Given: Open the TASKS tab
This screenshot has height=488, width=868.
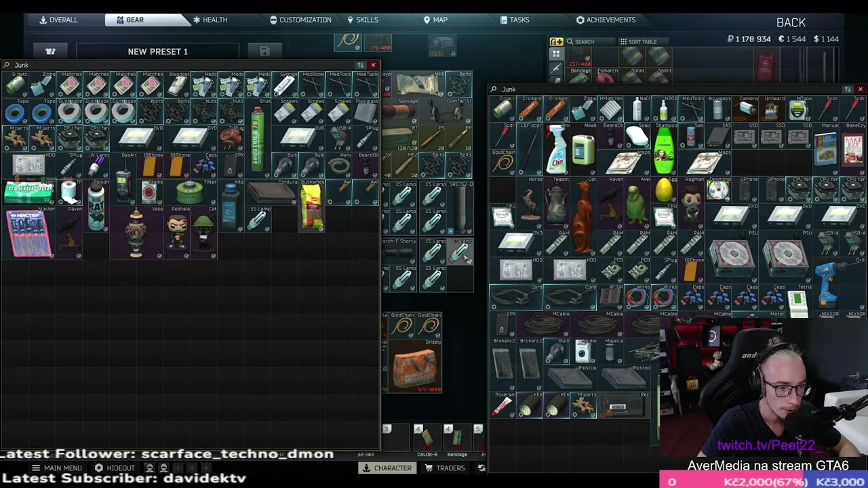Looking at the screenshot, I should click(515, 20).
